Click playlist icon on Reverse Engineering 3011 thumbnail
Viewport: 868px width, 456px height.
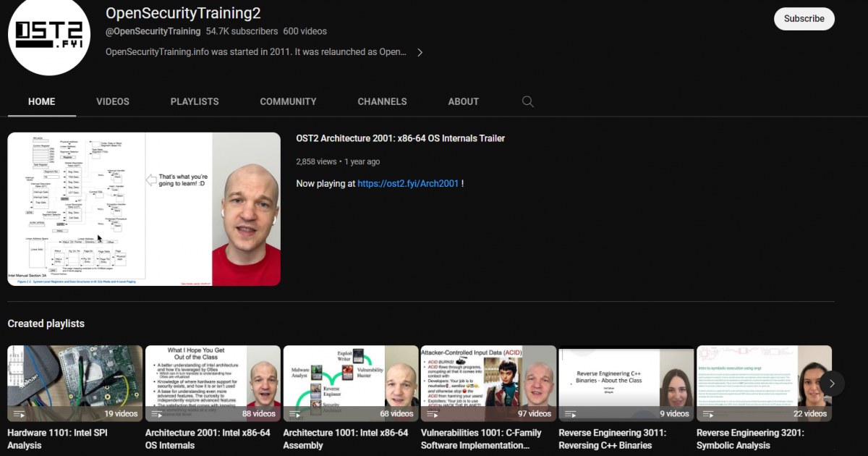coord(571,414)
